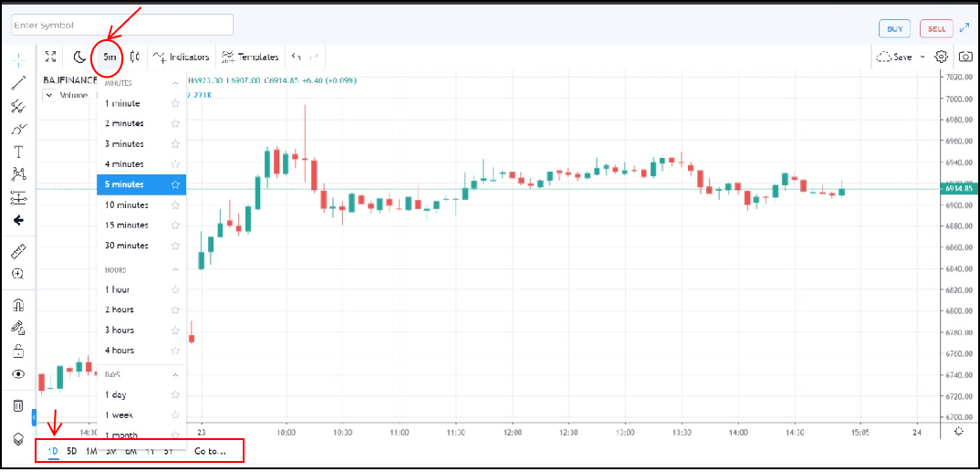This screenshot has width=980, height=472.
Task: Collapse the MINUTES section
Action: click(175, 83)
